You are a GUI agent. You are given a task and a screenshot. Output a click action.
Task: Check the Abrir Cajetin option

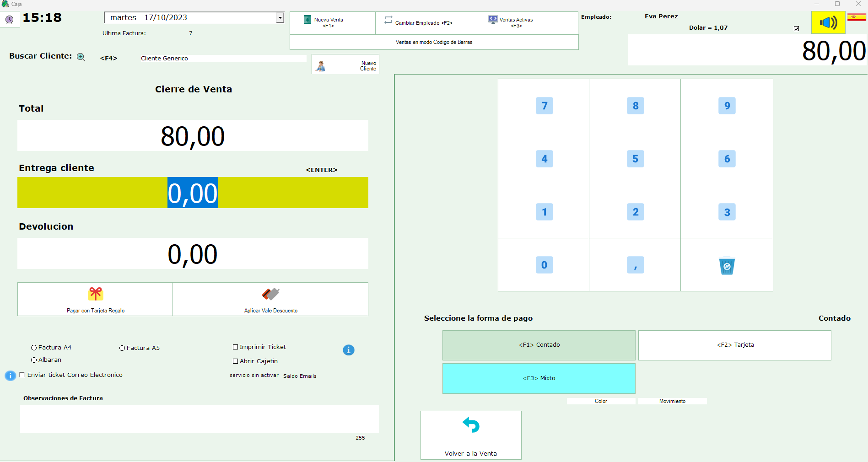pyautogui.click(x=236, y=361)
